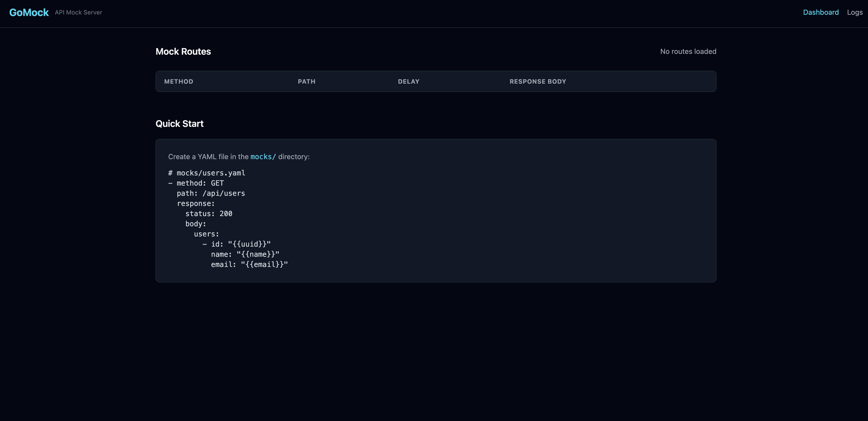The height and width of the screenshot is (421, 868).
Task: Click the DELAY column header
Action: pos(408,82)
